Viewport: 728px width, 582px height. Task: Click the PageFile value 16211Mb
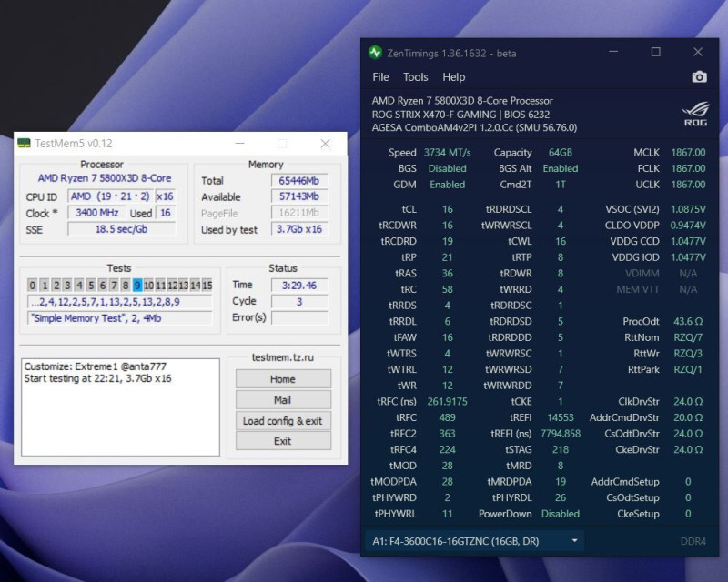[299, 213]
